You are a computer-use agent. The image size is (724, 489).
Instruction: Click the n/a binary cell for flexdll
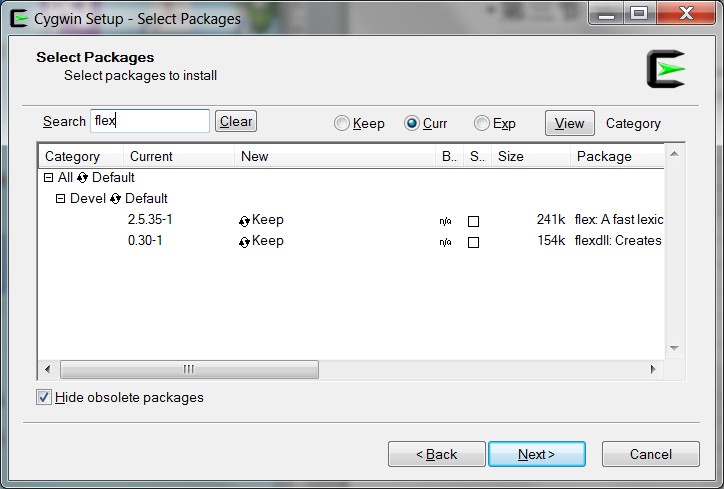click(x=445, y=242)
